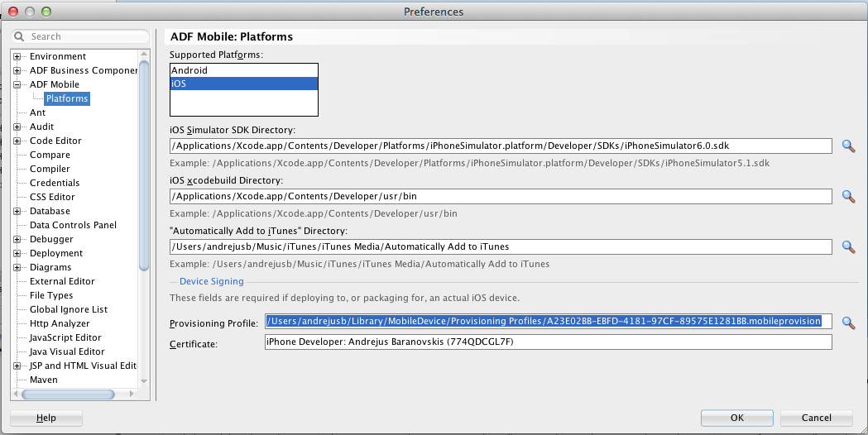Open Http Analyzer preferences
This screenshot has height=435, width=868.
point(60,323)
